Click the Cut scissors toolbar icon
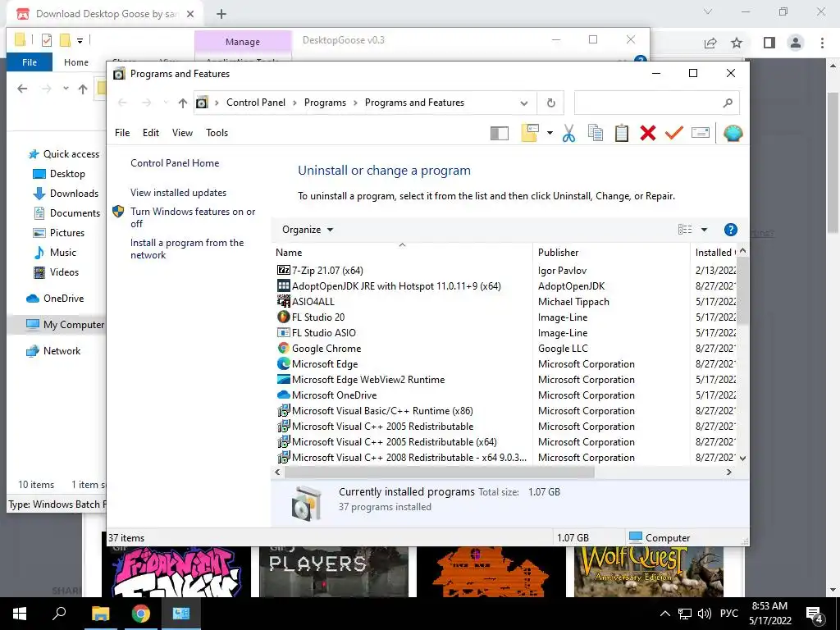Viewport: 840px width, 630px height. tap(569, 133)
